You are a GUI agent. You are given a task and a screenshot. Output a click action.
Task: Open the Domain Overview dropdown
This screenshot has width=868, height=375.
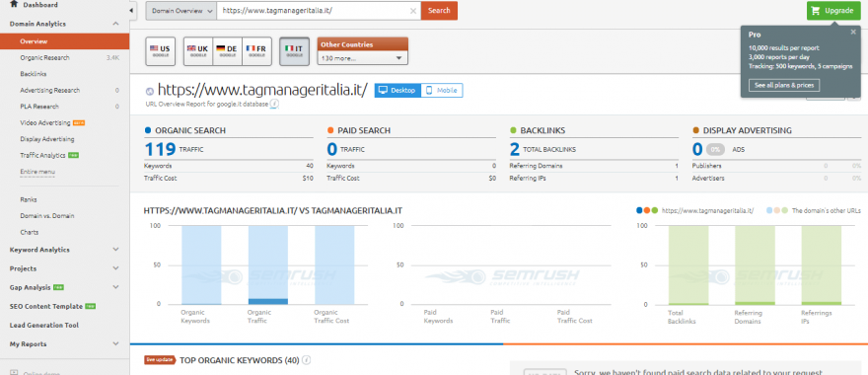tap(181, 11)
